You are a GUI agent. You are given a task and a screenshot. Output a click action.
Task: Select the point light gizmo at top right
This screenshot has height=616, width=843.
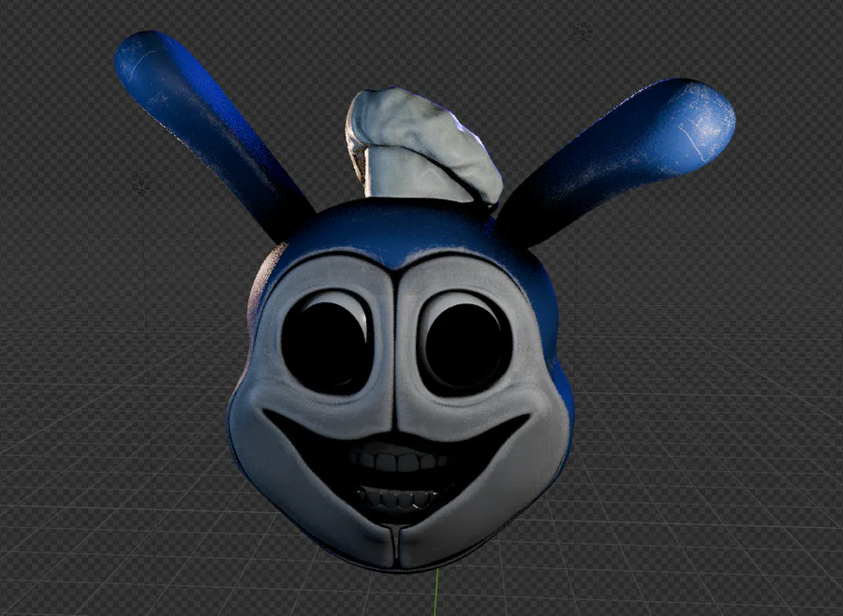click(583, 32)
